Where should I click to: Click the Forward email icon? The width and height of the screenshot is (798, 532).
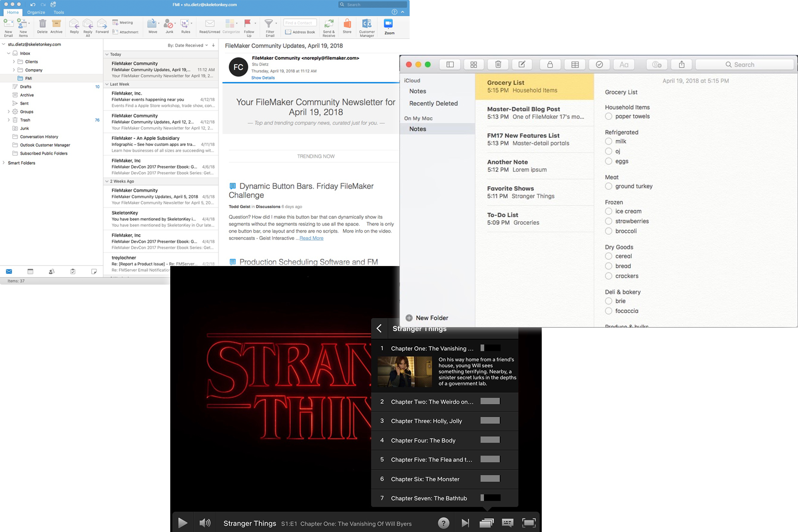(102, 26)
